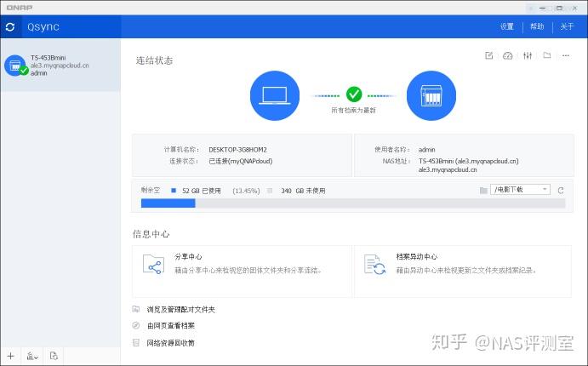Image resolution: width=588 pixels, height=366 pixels.
Task: Open 由网页查看档案 link
Action: click(171, 325)
